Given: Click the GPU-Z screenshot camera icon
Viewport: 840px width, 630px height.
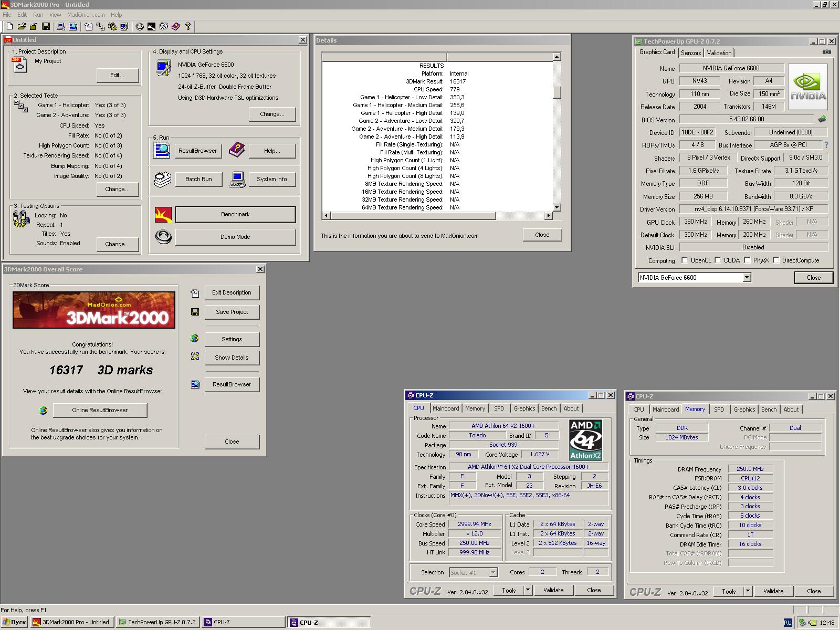Looking at the screenshot, I should coord(826,52).
